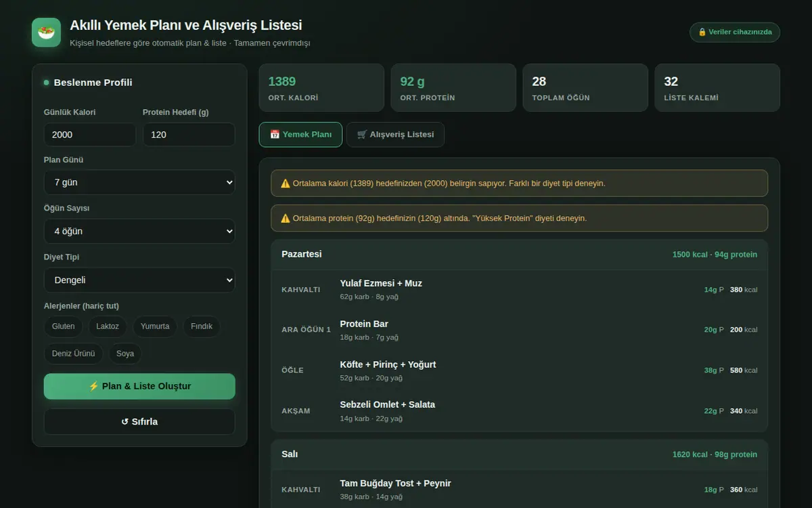
Task: Select the Protein Bar meal row
Action: (520, 330)
